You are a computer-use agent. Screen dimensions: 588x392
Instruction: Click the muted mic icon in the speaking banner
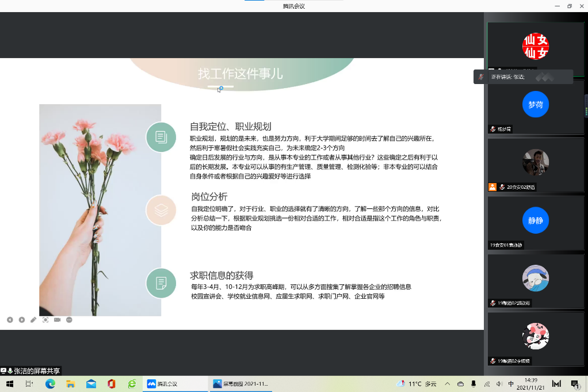point(482,77)
